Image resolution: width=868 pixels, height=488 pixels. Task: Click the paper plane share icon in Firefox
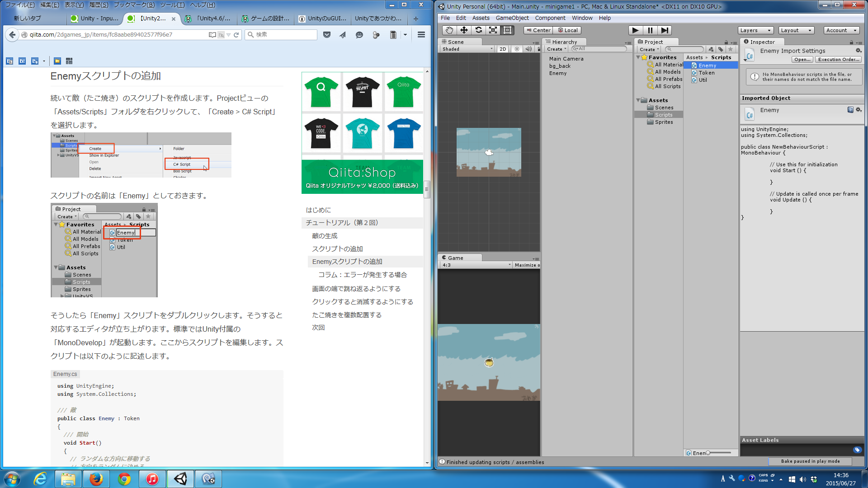pyautogui.click(x=343, y=35)
